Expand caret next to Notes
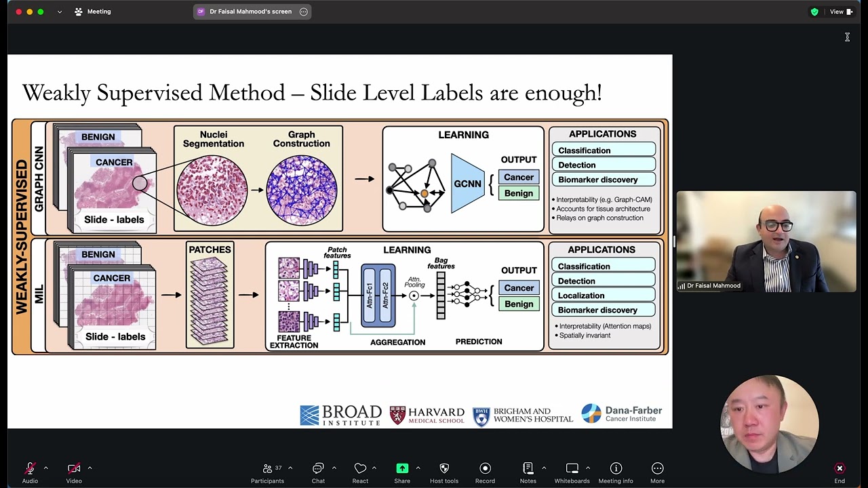The width and height of the screenshot is (868, 488). [x=543, y=468]
